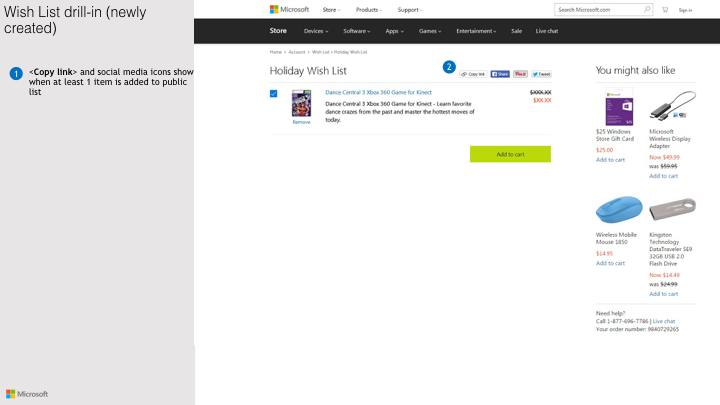
Task: Expand the Devices menu
Action: pos(316,31)
